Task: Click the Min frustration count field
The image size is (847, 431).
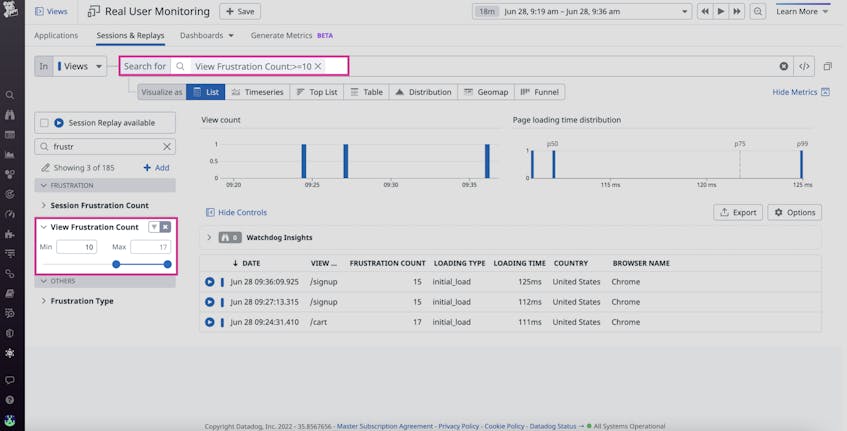Action: (77, 247)
